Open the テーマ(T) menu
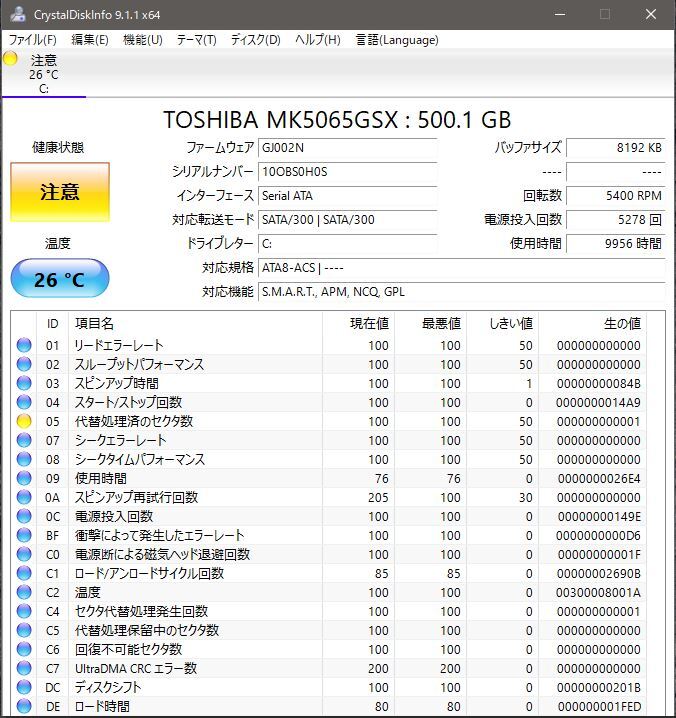Screen dimensions: 676x718 coord(196,40)
